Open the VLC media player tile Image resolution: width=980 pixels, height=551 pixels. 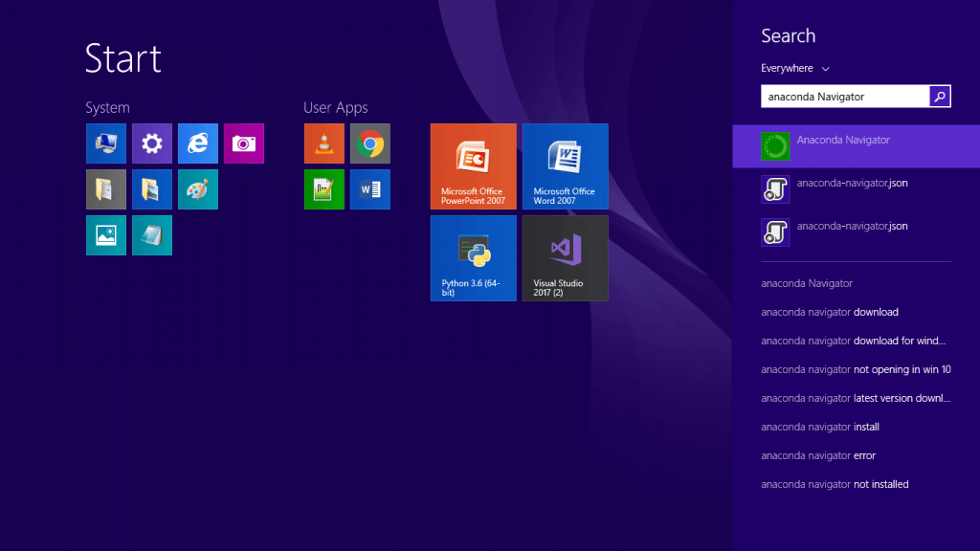click(x=323, y=143)
